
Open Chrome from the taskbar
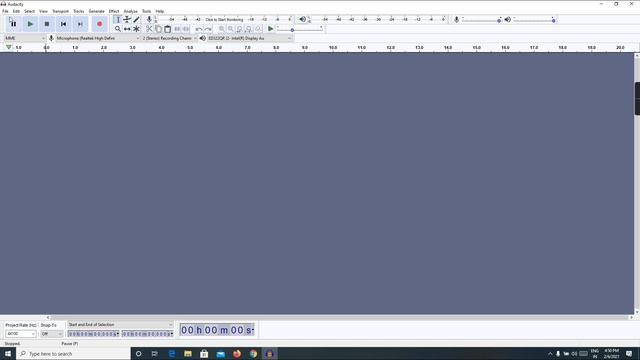pyautogui.click(x=253, y=353)
